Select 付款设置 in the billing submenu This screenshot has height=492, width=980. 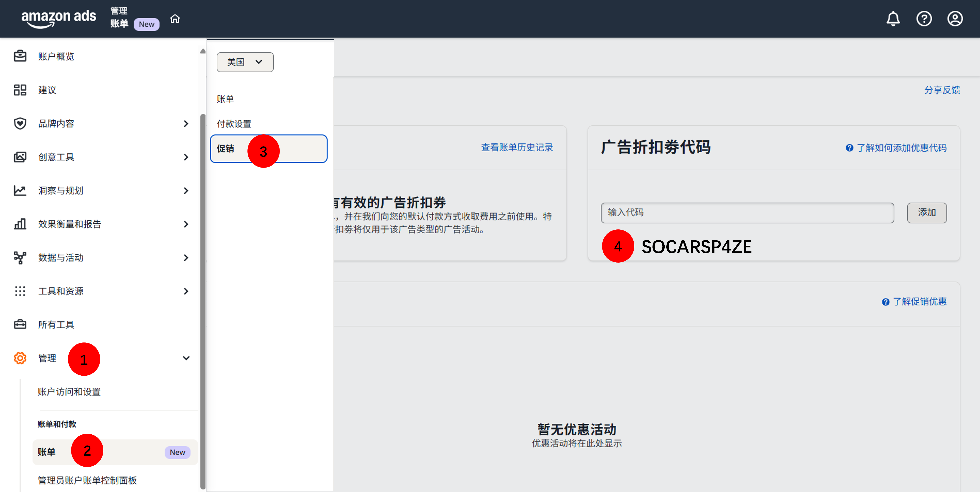click(x=234, y=124)
